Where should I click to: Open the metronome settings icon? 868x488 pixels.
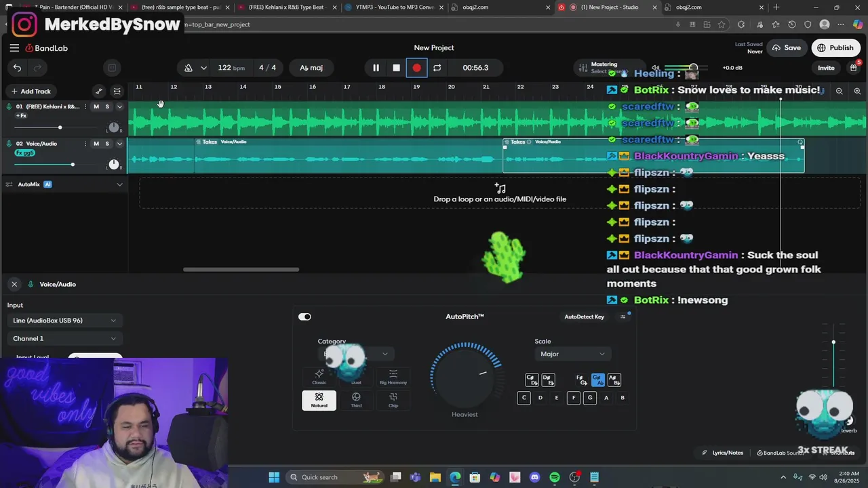pyautogui.click(x=189, y=68)
